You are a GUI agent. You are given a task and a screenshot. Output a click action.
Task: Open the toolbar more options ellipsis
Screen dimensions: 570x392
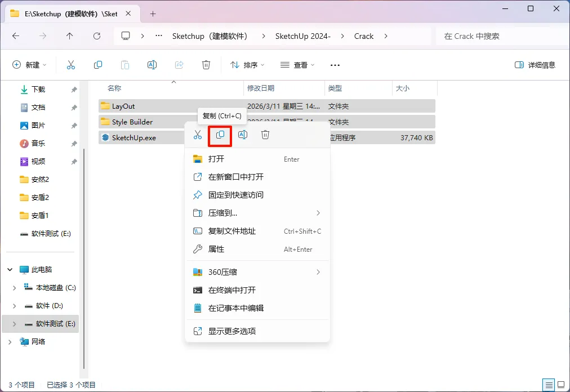click(x=335, y=65)
